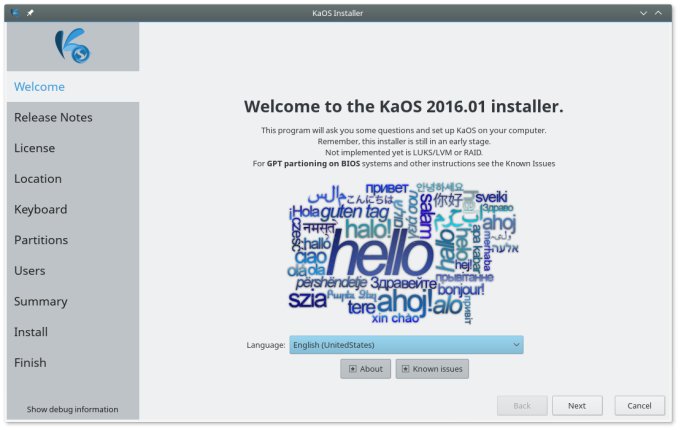Toggle the pin icon in the title bar
680x430 pixels.
[x=30, y=13]
